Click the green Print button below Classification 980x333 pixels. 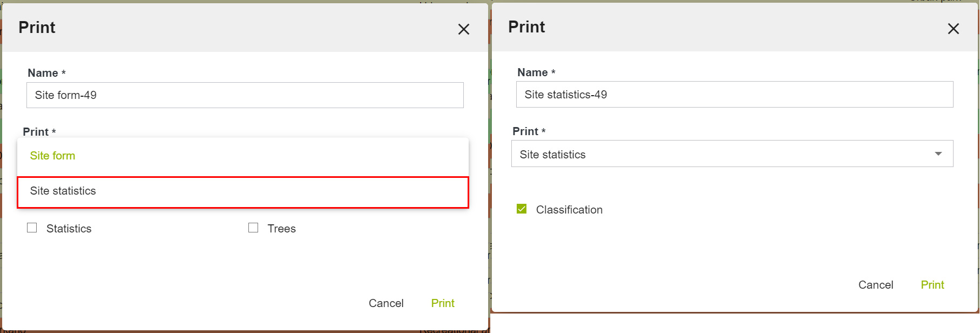tap(932, 285)
